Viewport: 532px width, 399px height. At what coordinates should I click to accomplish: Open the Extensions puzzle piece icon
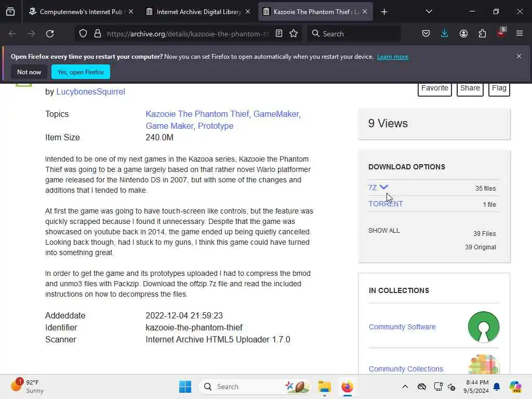pyautogui.click(x=482, y=34)
